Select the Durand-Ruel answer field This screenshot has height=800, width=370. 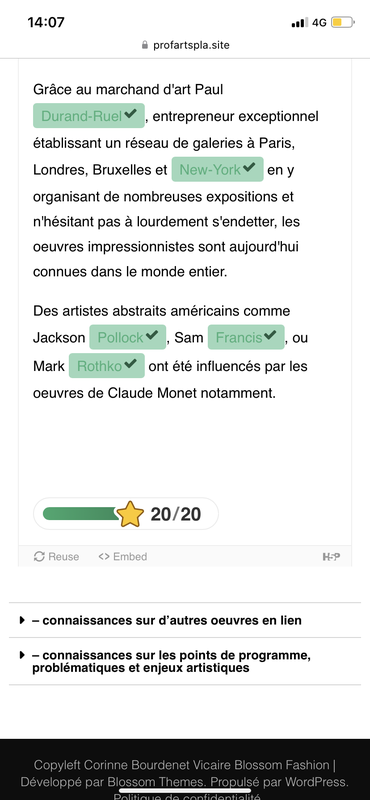[89, 116]
